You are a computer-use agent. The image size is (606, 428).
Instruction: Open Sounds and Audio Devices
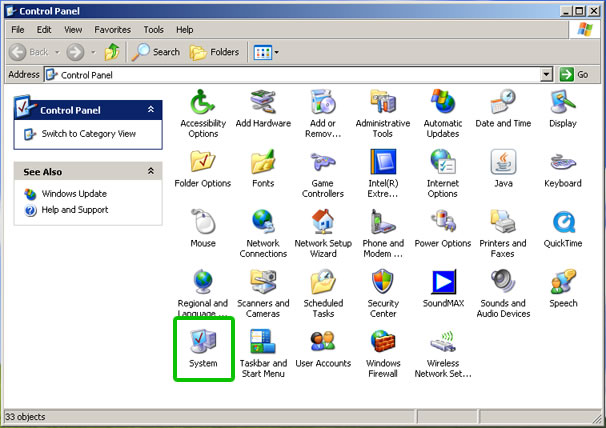(x=503, y=293)
